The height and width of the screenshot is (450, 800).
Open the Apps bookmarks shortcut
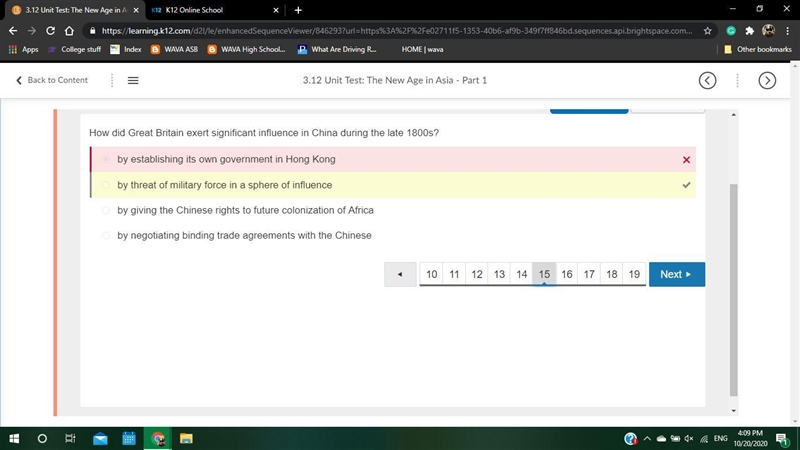[23, 49]
